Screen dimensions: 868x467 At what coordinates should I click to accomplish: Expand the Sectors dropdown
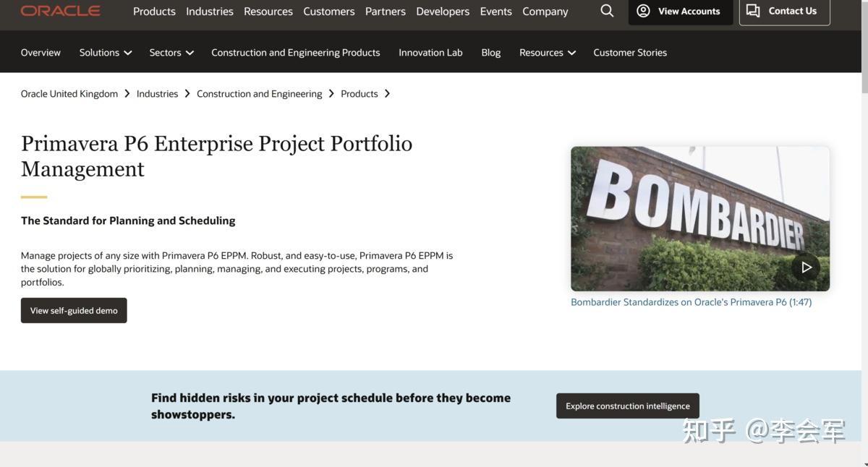click(171, 52)
